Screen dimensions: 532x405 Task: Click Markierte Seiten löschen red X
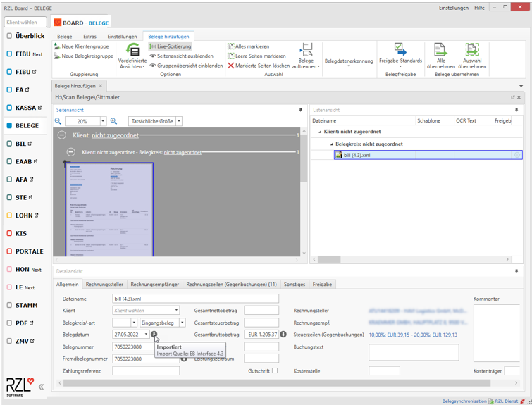(x=230, y=66)
